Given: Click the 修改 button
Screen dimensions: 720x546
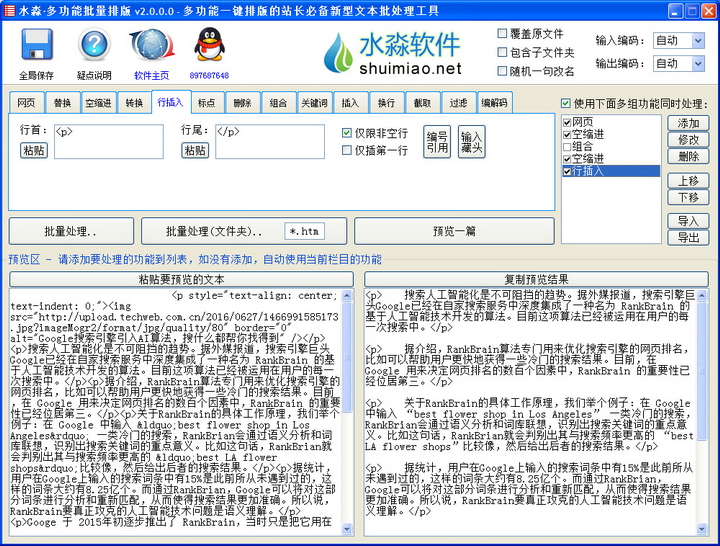Looking at the screenshot, I should point(688,140).
